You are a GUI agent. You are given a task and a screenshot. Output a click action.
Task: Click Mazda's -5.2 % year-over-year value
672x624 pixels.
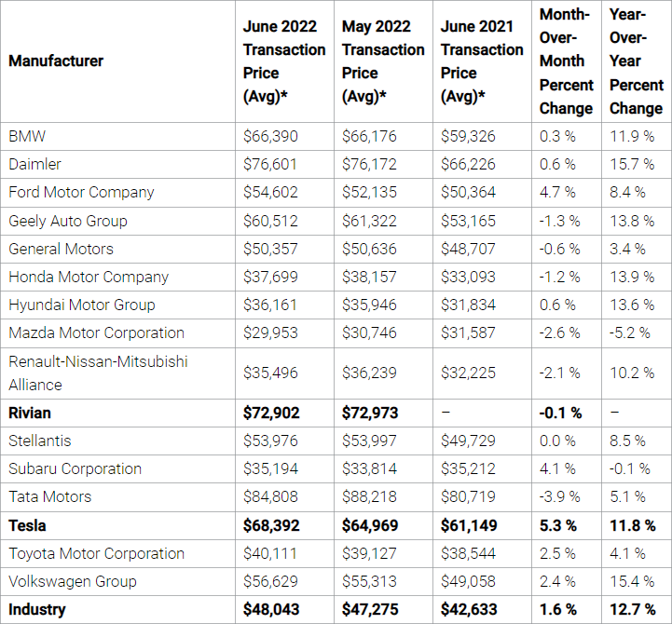tap(632, 332)
